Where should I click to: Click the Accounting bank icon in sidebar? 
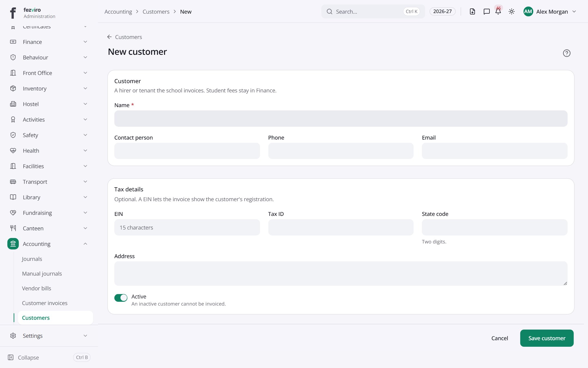tap(13, 244)
